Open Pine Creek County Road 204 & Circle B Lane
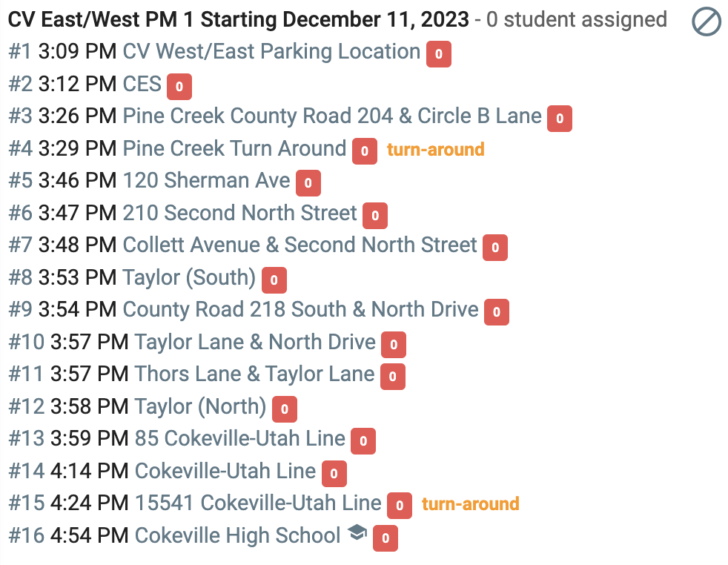728x565 pixels. 332,116
